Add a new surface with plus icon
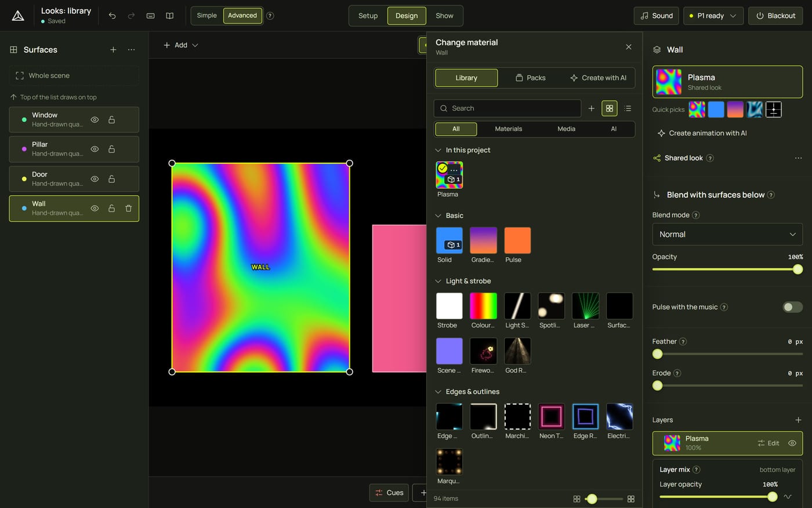The height and width of the screenshot is (508, 812). [x=113, y=50]
